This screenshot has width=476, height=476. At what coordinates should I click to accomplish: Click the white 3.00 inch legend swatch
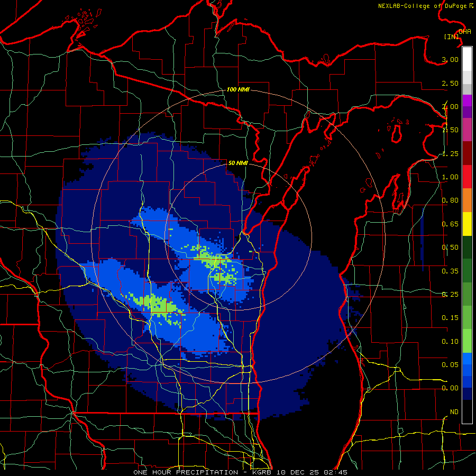click(x=467, y=59)
